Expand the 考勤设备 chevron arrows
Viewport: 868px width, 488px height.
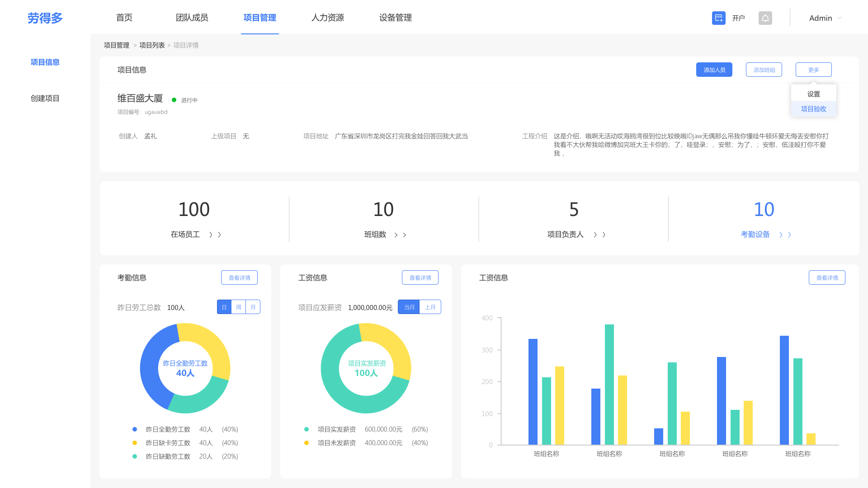pos(785,235)
